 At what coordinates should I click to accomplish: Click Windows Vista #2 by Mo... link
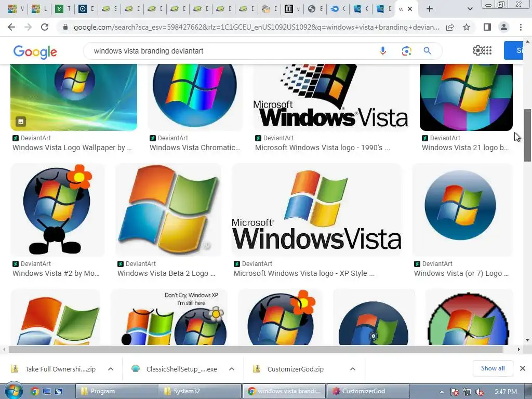[56, 273]
